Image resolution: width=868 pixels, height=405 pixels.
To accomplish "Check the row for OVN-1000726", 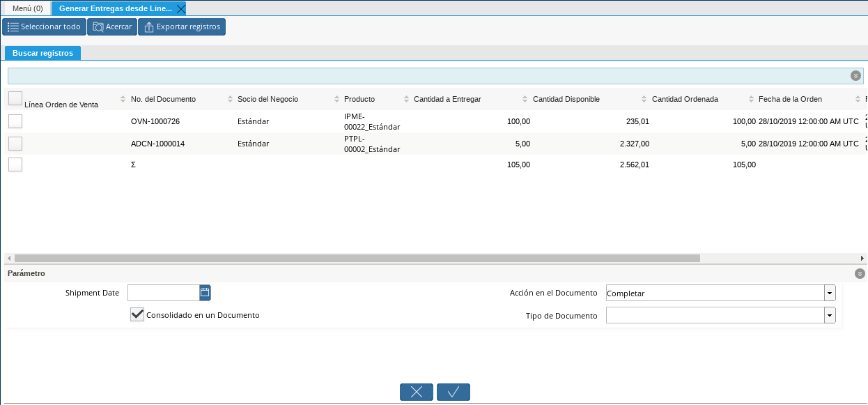I will pyautogui.click(x=15, y=121).
